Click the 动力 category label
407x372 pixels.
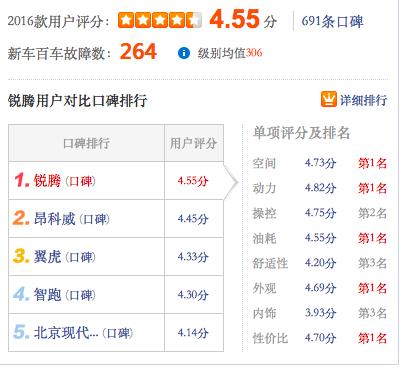(x=264, y=188)
